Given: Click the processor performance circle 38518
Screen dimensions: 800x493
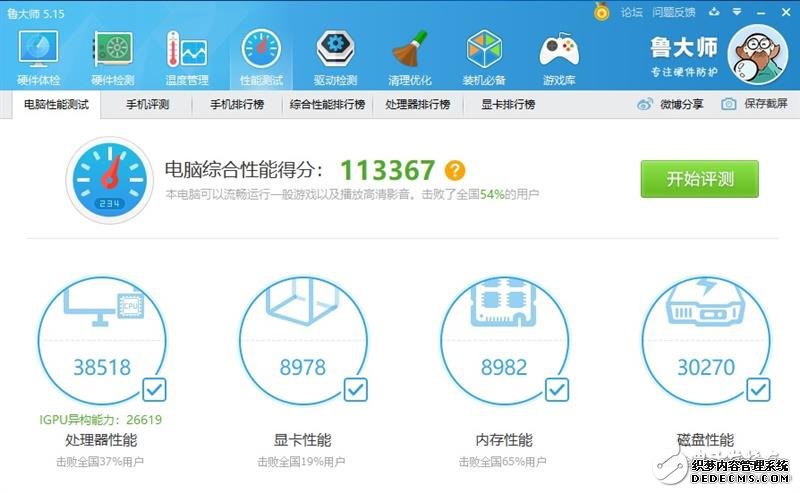Looking at the screenshot, I should [x=102, y=341].
